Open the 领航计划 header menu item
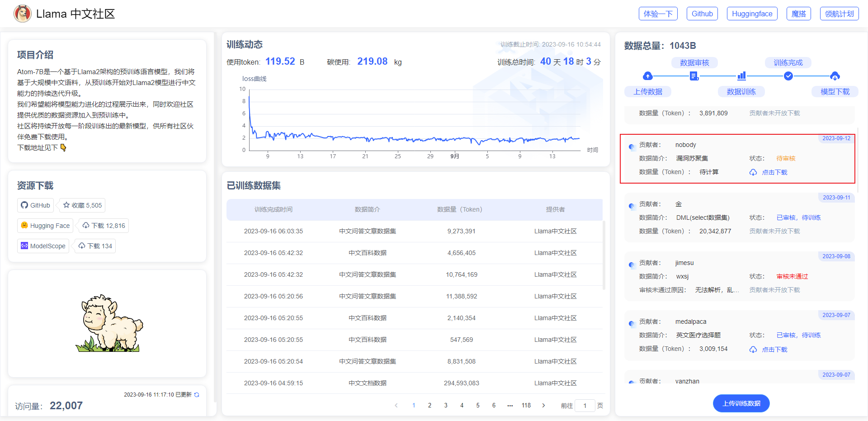The width and height of the screenshot is (868, 421). pyautogui.click(x=839, y=14)
